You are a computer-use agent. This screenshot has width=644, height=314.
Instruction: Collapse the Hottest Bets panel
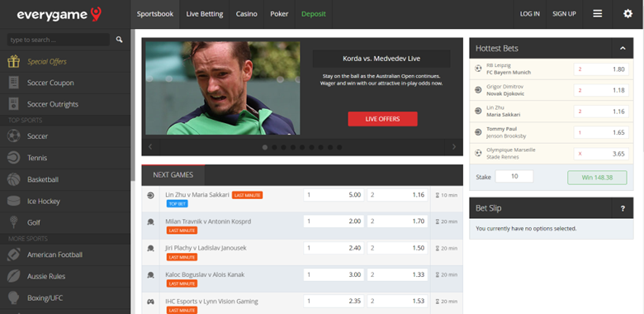click(x=623, y=49)
